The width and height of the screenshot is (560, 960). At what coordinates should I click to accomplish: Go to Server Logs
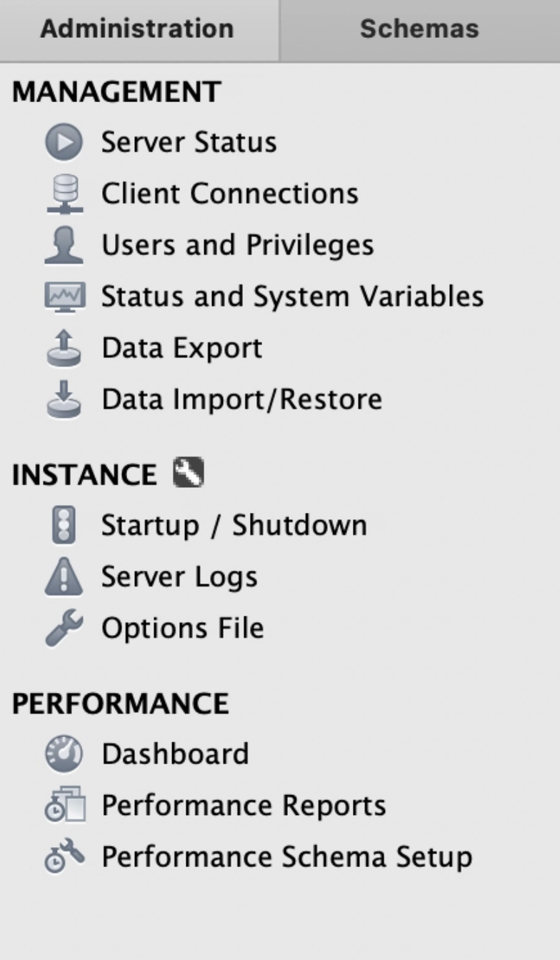(179, 576)
